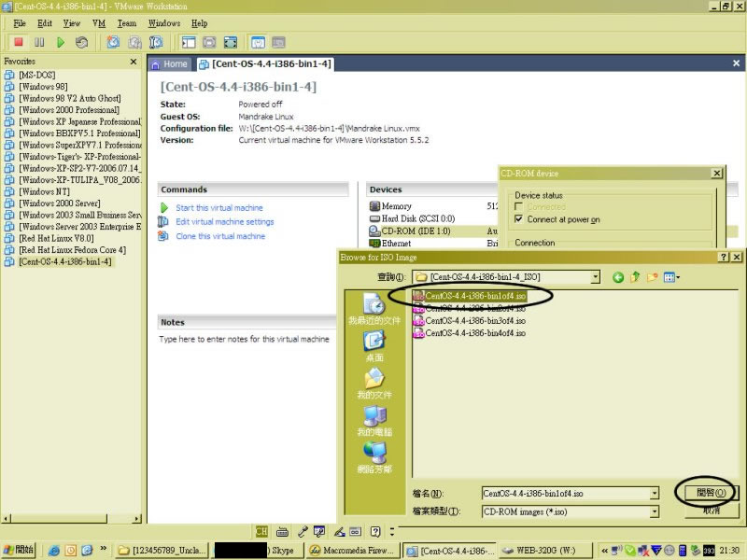Screen dimensions: 747x560
Task: Open the My Computer place in Browse dialog
Action: 374,421
